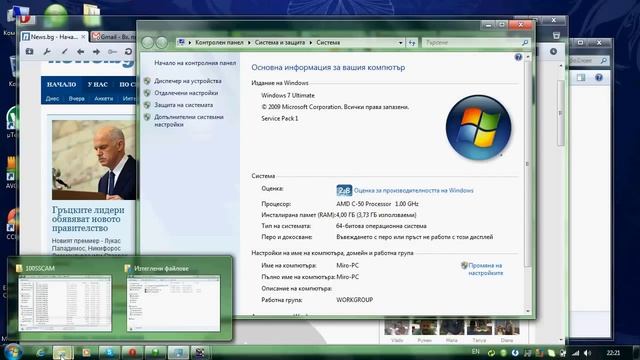The height and width of the screenshot is (360, 640).
Task: Reload the page in the browser
Action: [x=128, y=52]
